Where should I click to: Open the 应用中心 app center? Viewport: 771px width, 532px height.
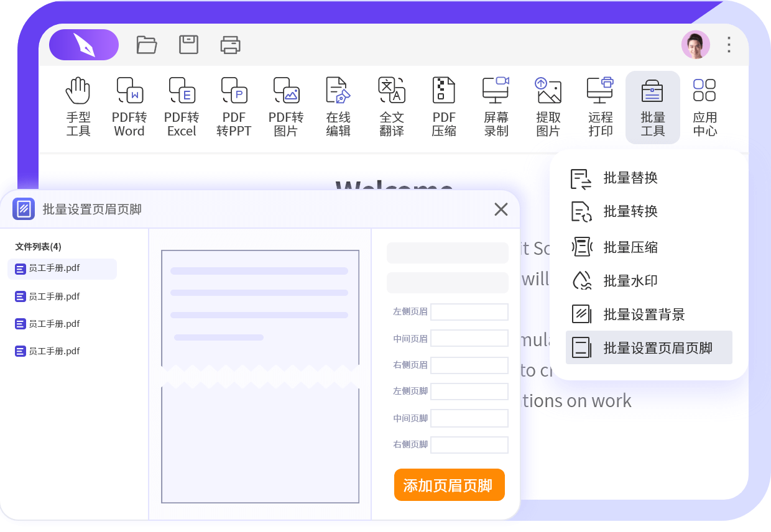[705, 107]
